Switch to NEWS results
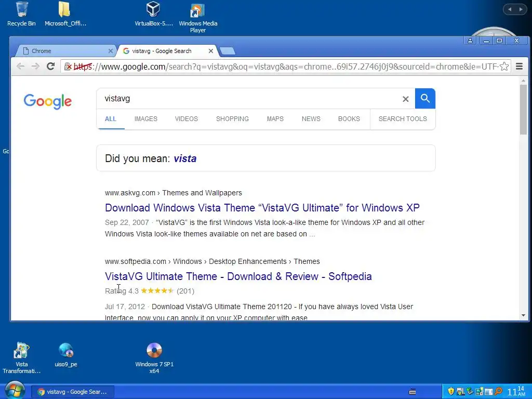Image resolution: width=532 pixels, height=399 pixels. (311, 119)
